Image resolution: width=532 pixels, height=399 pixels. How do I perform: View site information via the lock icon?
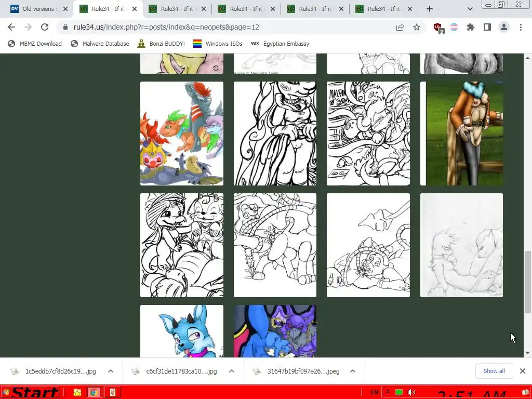pos(65,27)
